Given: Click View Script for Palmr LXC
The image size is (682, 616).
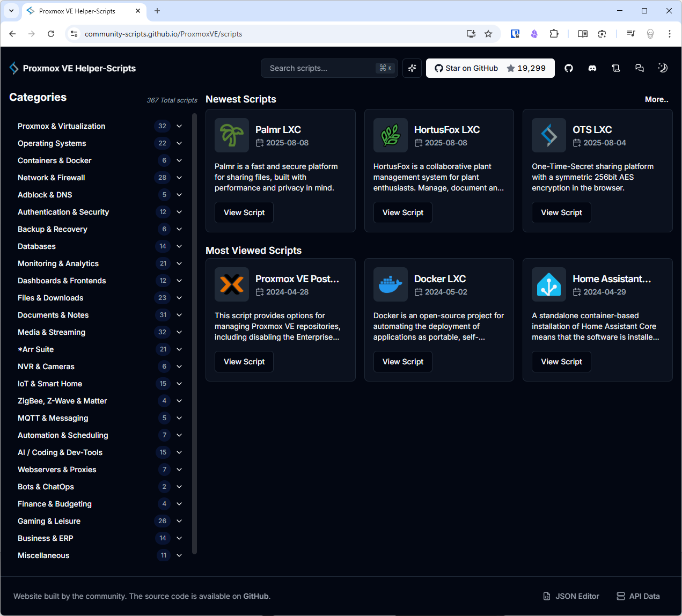Looking at the screenshot, I should click(x=244, y=212).
